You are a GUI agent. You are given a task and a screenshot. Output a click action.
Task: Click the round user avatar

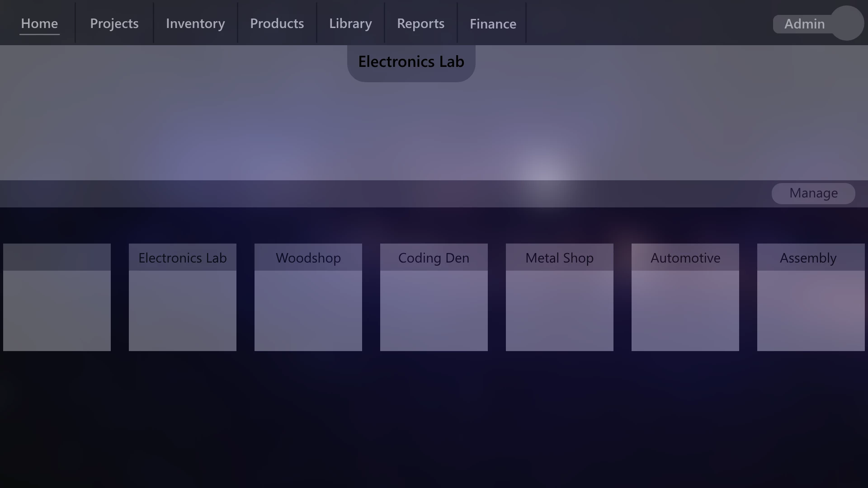[x=847, y=23]
